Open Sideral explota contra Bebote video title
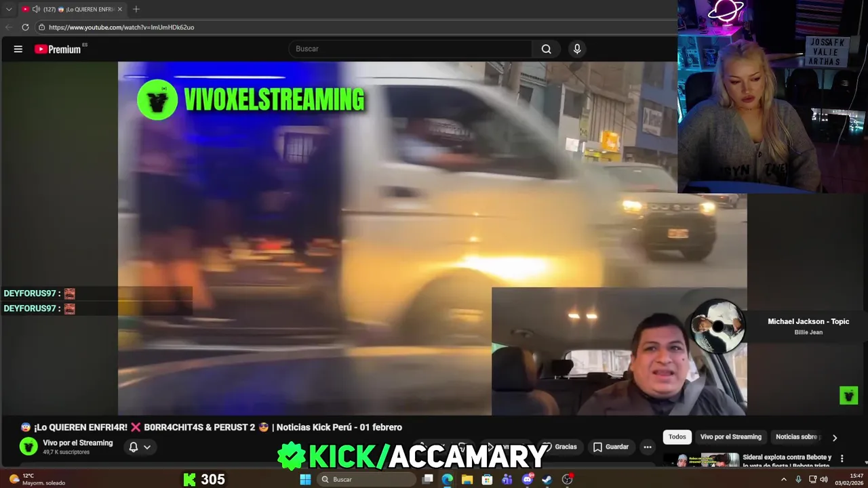 click(x=787, y=461)
